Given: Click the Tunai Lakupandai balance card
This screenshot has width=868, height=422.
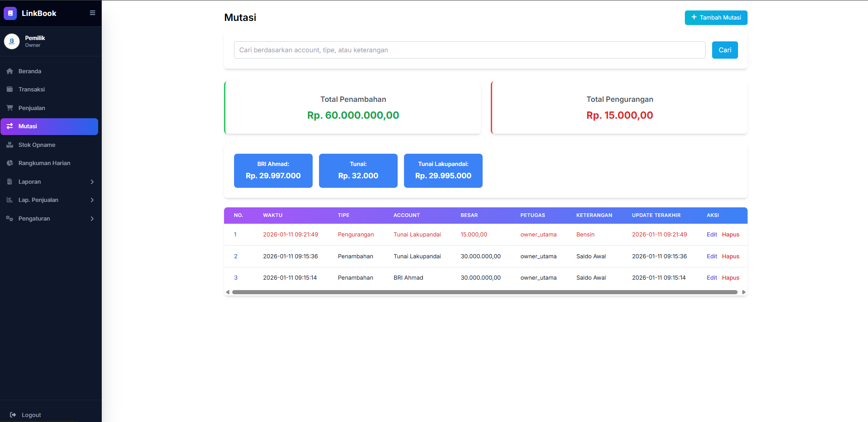Looking at the screenshot, I should [x=443, y=171].
